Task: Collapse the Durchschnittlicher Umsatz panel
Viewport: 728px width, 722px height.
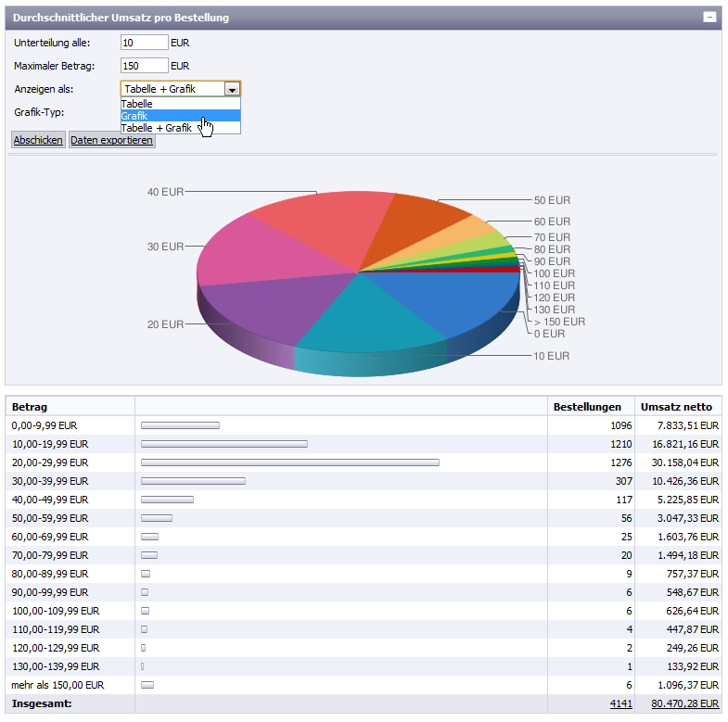Action: point(709,18)
